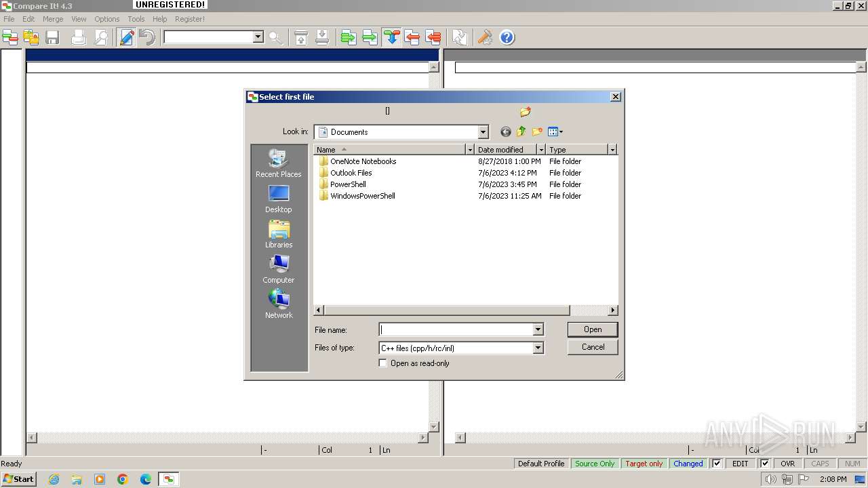Click the Open button in dialog
The height and width of the screenshot is (488, 868).
click(x=593, y=329)
